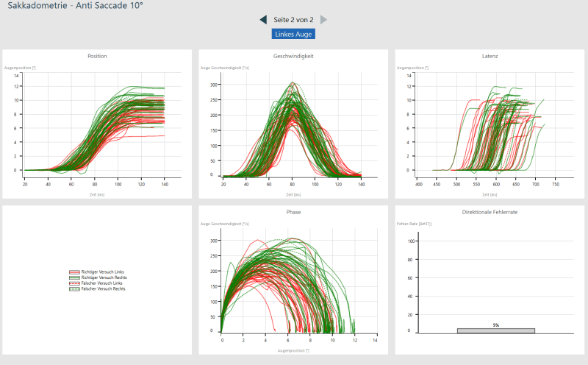The height and width of the screenshot is (365, 588).
Task: Click the dashed red 'Falscher Versuch Links' swatch
Action: 73,283
